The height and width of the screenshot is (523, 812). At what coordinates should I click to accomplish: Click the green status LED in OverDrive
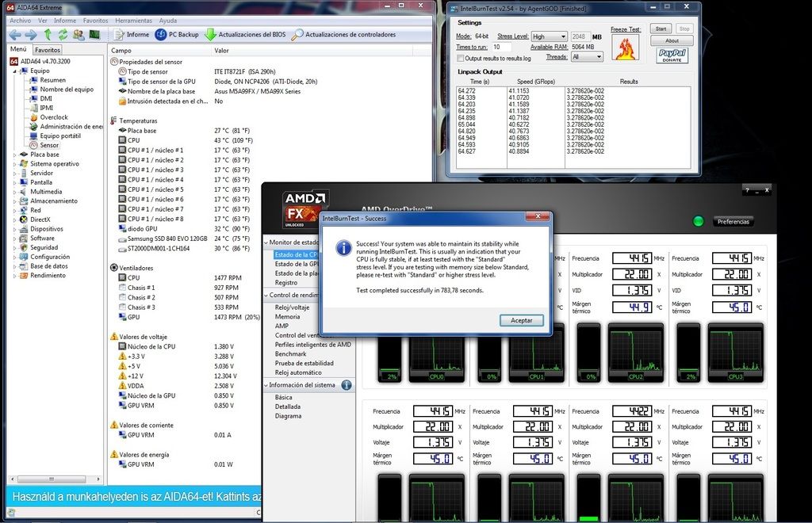pyautogui.click(x=698, y=221)
